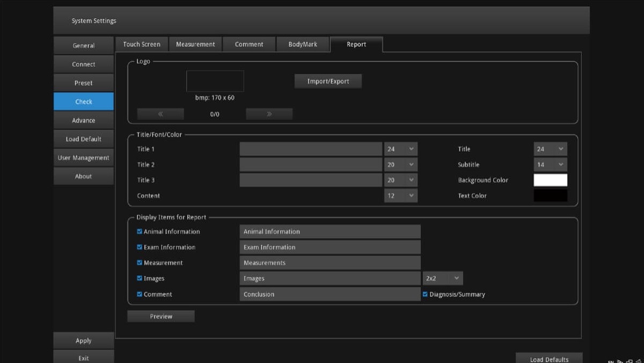The width and height of the screenshot is (644, 363).
Task: Uncheck the Animal Information checkbox
Action: point(140,231)
